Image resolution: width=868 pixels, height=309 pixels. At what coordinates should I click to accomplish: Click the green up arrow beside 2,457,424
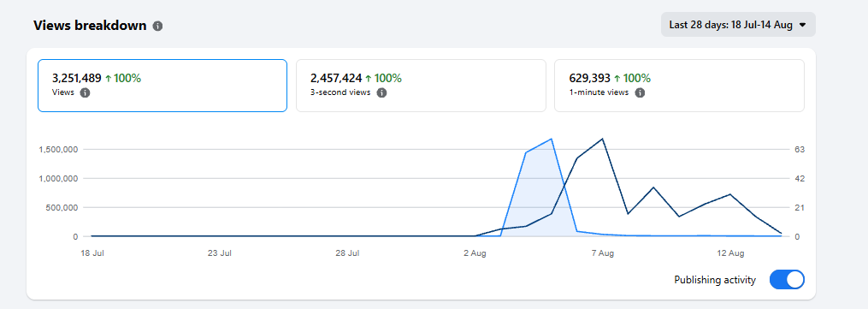368,78
